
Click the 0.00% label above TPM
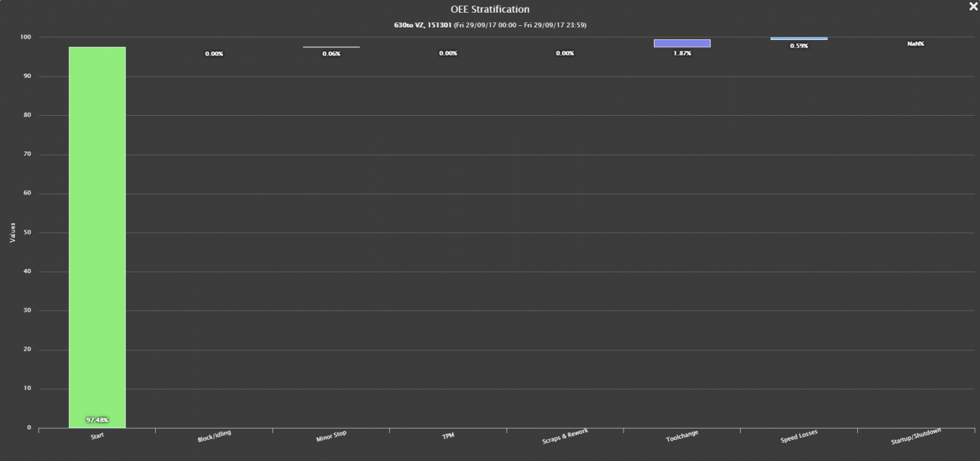[448, 53]
